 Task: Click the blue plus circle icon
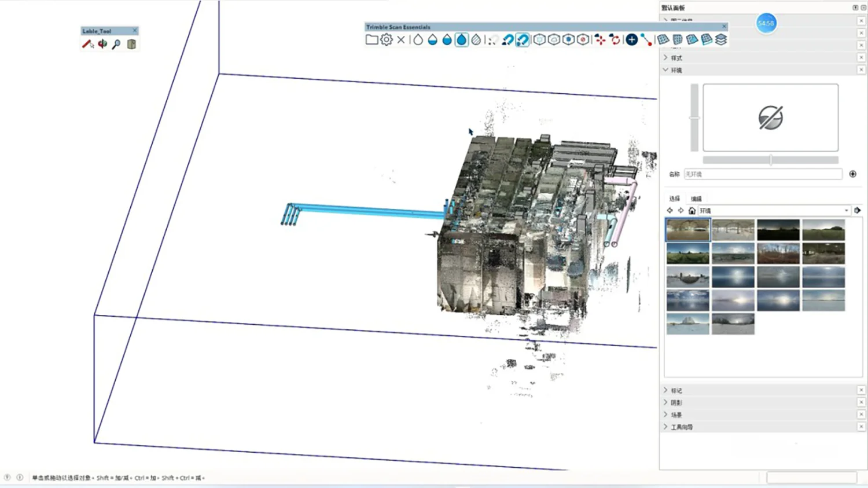tap(632, 39)
